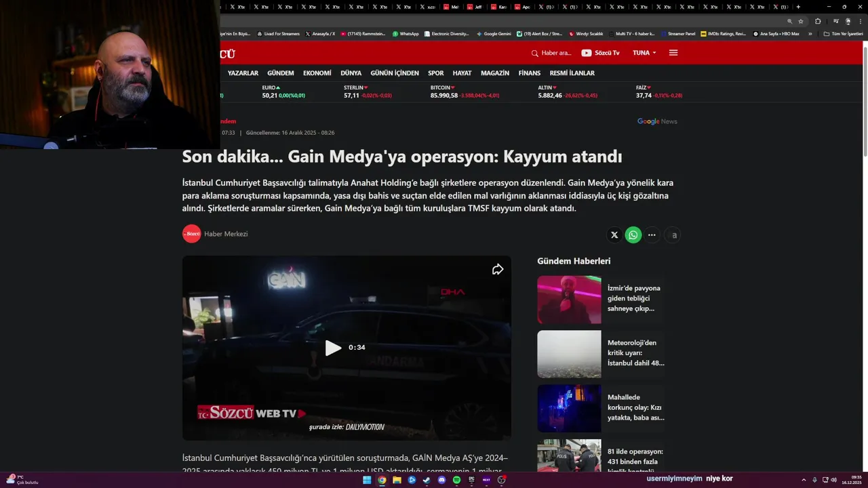Viewport: 868px width, 488px height.
Task: Open Rammstein YouTube bookmark
Action: 363,33
